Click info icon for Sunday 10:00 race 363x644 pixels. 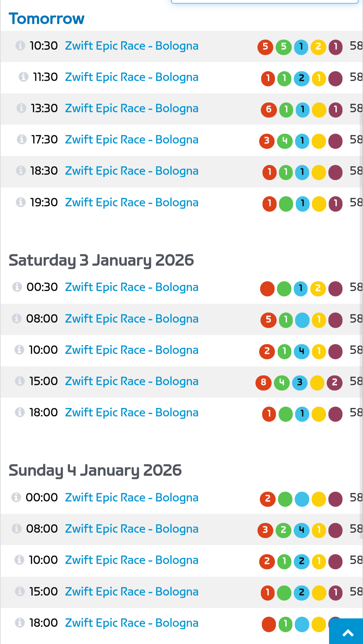[x=19, y=560]
